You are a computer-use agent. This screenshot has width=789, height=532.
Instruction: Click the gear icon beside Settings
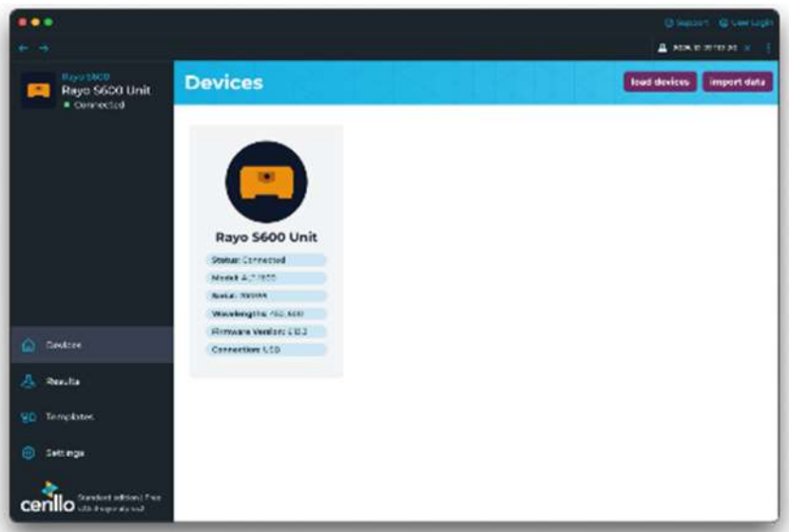tap(29, 453)
